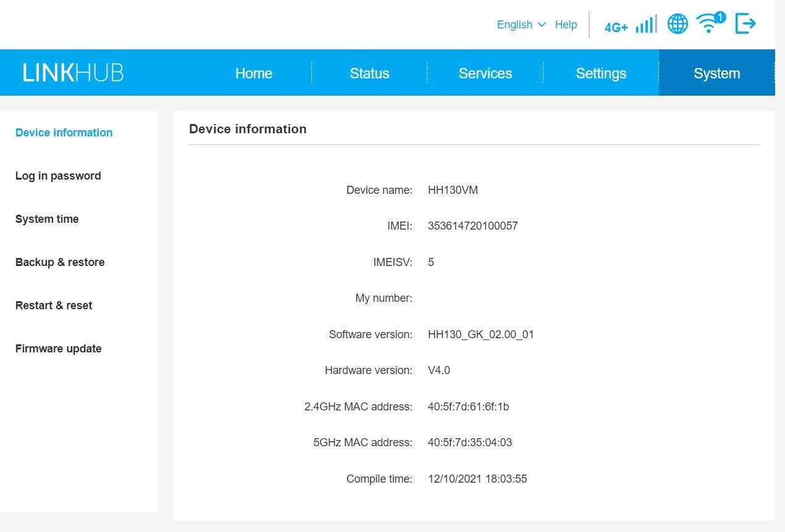Click the 2.4GHz MAC address label

pos(358,407)
